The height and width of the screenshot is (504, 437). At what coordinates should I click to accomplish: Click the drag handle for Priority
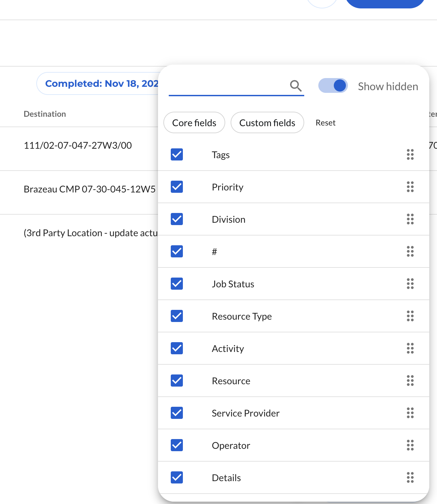point(410,187)
